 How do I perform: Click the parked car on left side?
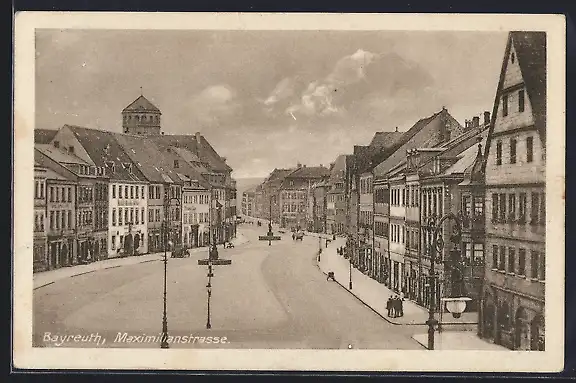coord(180,252)
